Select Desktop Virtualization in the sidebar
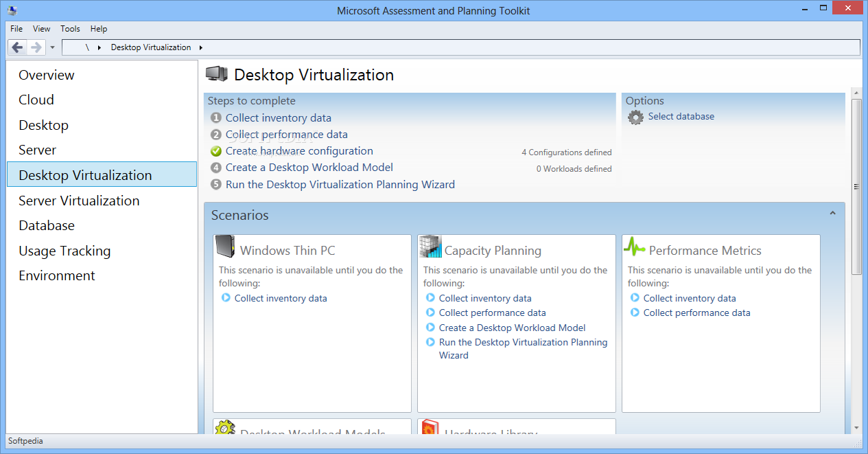 click(102, 174)
